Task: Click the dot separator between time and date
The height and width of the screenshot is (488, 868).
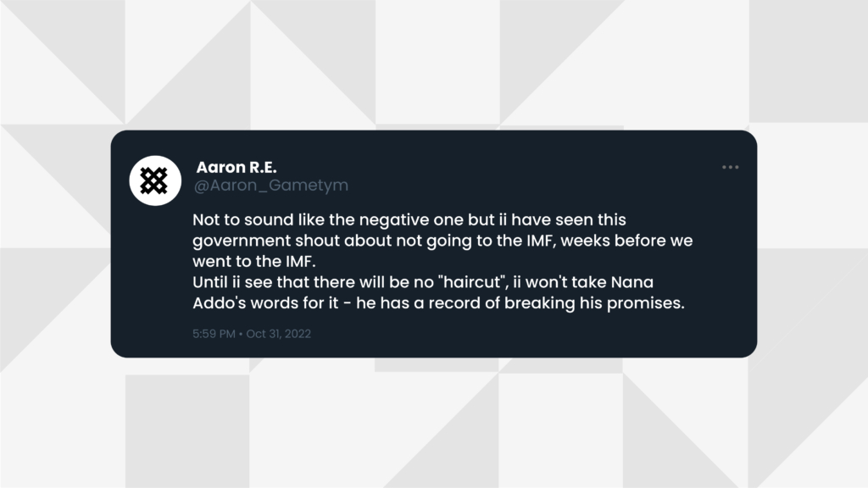Action: [x=241, y=334]
